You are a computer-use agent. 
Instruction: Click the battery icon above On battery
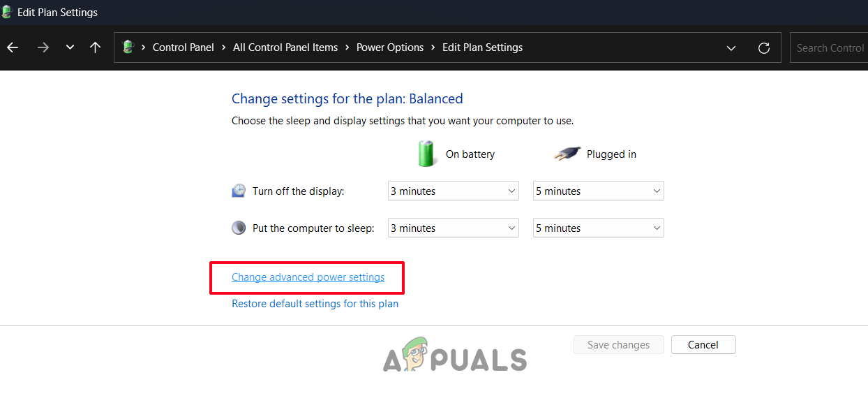[x=426, y=154]
